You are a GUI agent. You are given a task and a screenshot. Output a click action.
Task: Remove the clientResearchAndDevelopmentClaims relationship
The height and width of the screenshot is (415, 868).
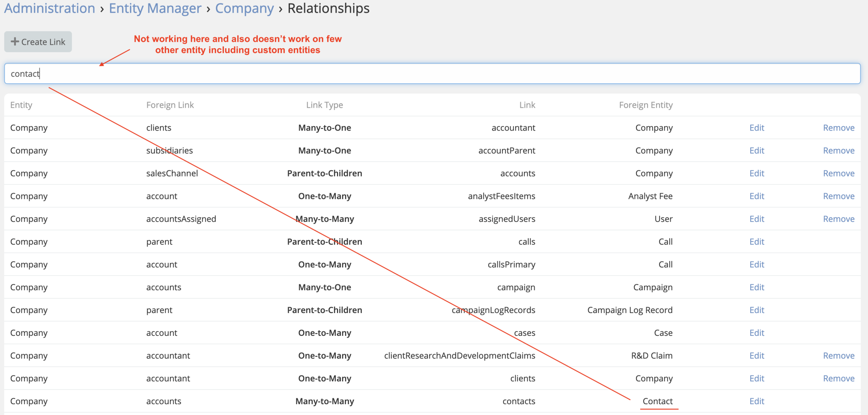point(838,356)
